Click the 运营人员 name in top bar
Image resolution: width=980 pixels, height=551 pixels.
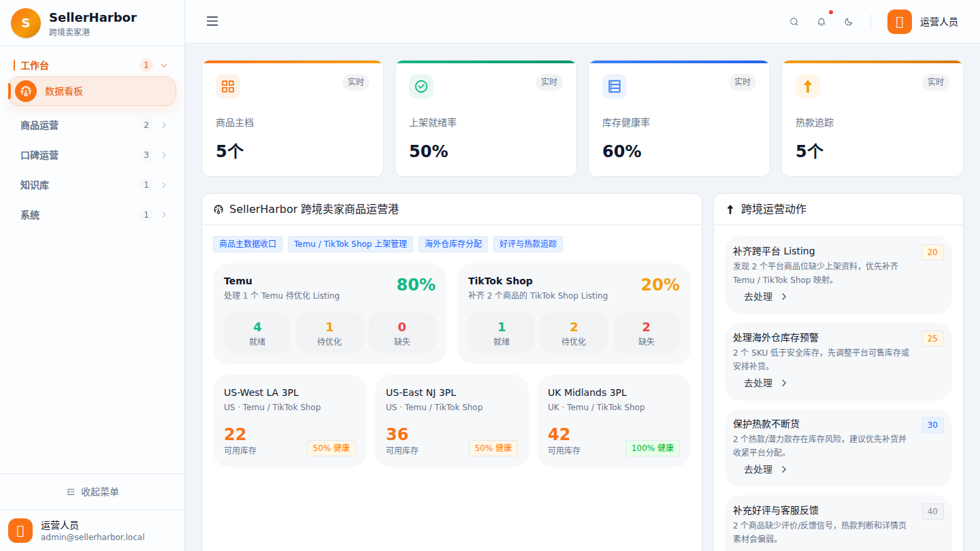[939, 22]
